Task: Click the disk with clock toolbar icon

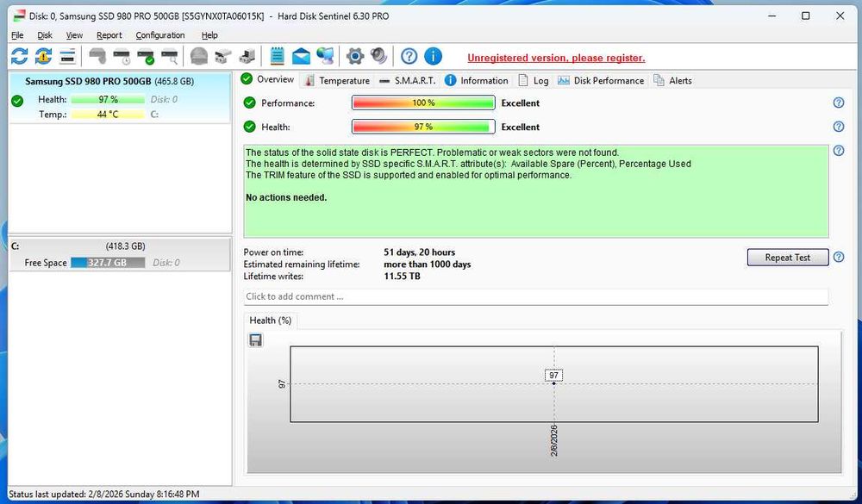Action: (122, 56)
